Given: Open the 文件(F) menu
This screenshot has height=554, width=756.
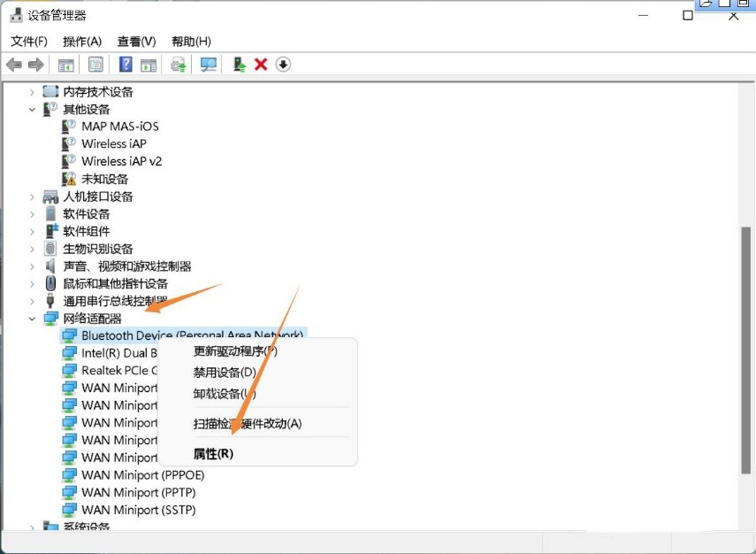Looking at the screenshot, I should (x=27, y=40).
